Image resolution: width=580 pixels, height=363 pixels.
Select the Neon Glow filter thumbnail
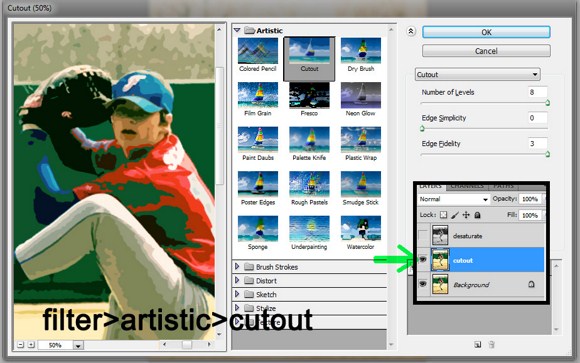tap(361, 95)
